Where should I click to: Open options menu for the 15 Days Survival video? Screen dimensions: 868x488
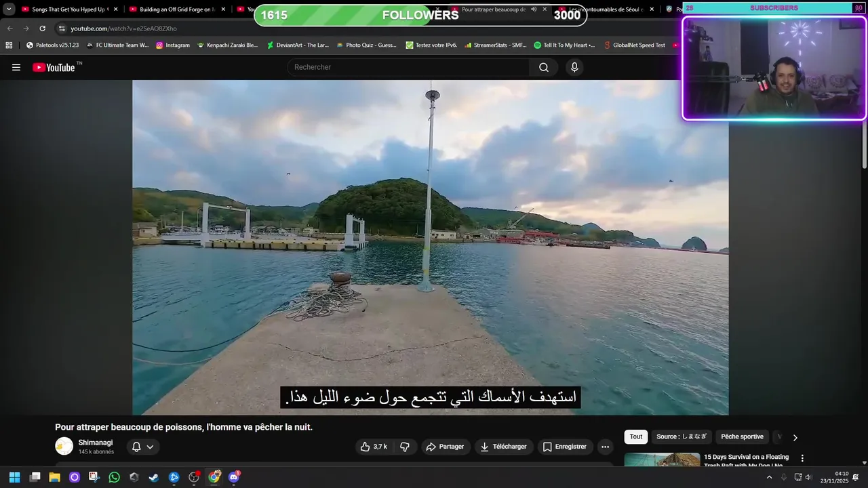pyautogui.click(x=802, y=458)
